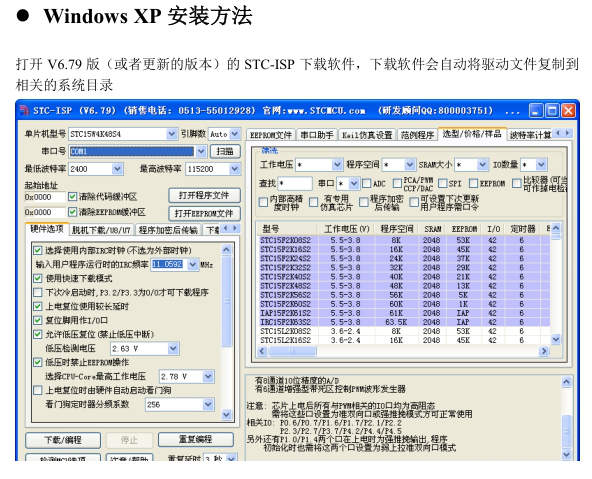Screen dimensions: 592x479
Task: Toggle 复位脚用作I/O口 checkbox
Action: 37,320
